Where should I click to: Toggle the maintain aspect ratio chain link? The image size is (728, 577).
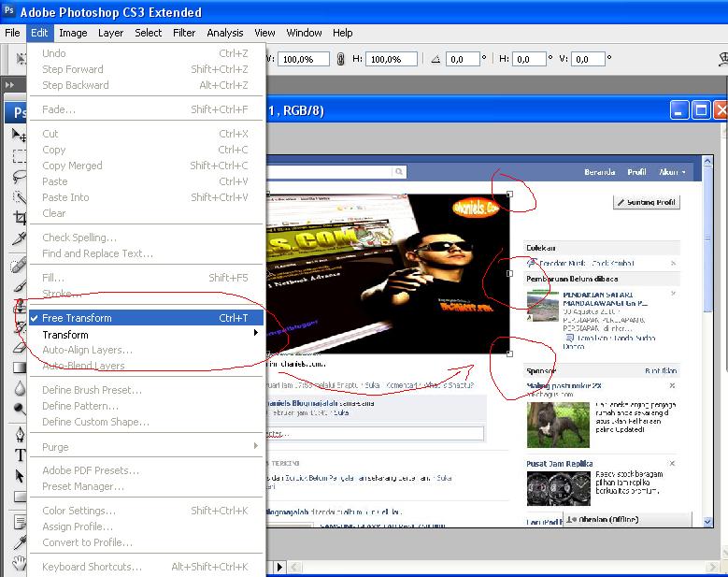(x=340, y=59)
